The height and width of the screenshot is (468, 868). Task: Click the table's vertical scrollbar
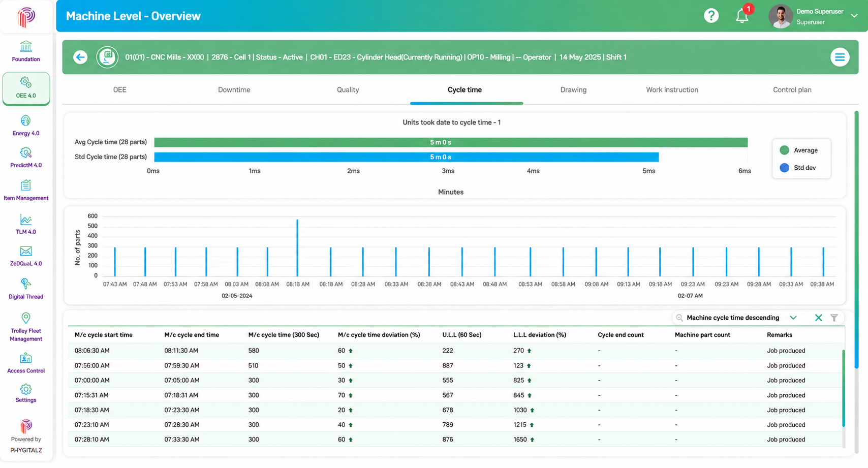[x=844, y=388]
